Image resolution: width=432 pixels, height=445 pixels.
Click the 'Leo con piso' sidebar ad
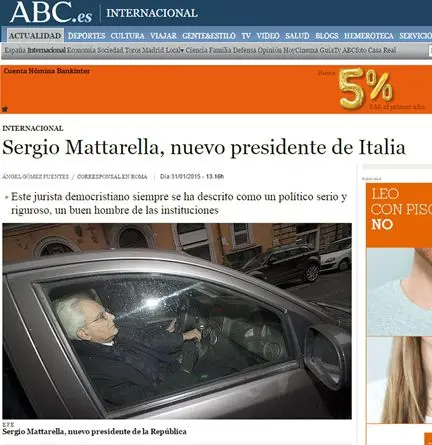point(399,302)
